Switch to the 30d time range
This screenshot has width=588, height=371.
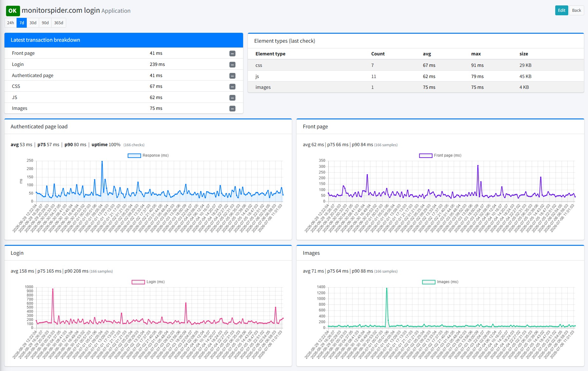pyautogui.click(x=33, y=23)
